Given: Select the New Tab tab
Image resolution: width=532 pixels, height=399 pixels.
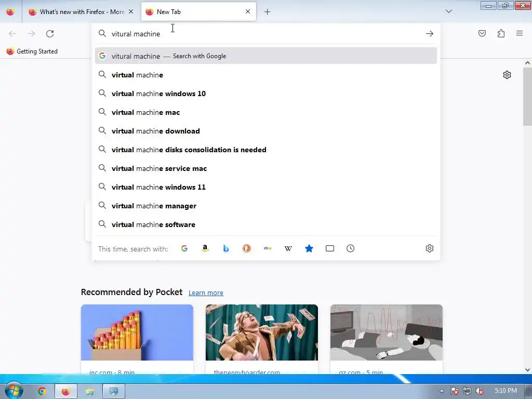Looking at the screenshot, I should (x=198, y=12).
